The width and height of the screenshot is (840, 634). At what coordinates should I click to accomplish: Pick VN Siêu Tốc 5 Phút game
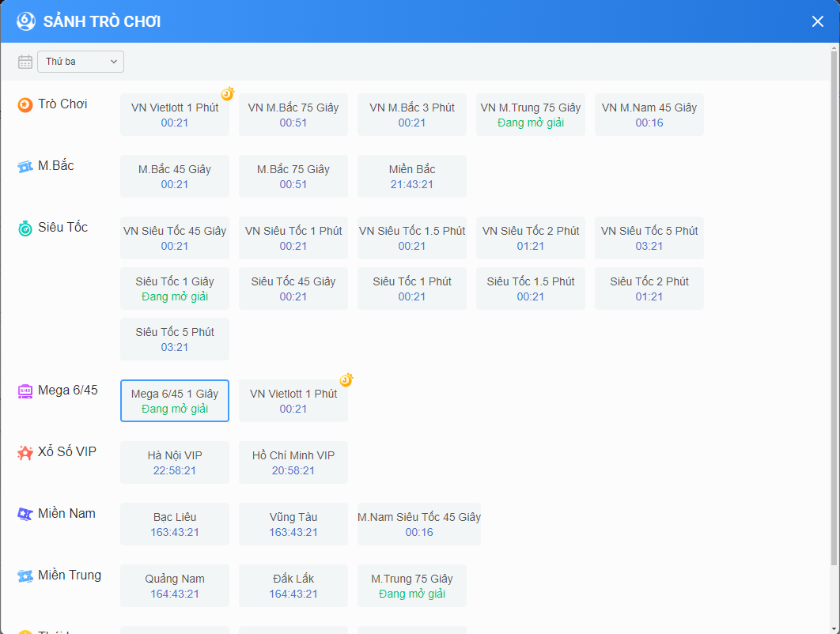(649, 238)
